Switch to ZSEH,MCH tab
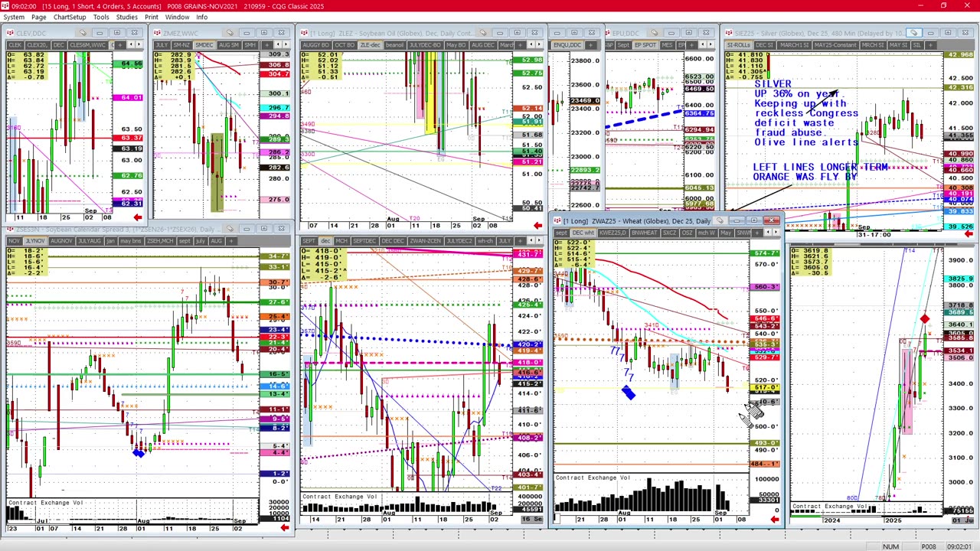This screenshot has height=551, width=980. coord(161,240)
